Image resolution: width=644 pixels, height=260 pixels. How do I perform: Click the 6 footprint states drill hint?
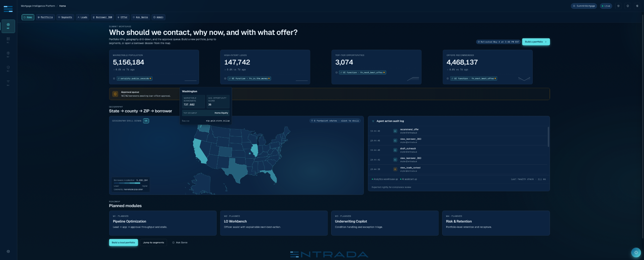click(x=335, y=121)
